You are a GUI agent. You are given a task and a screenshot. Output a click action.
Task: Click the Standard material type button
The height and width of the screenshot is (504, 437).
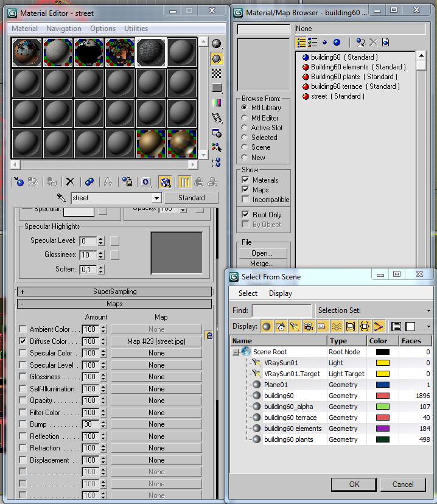pos(192,198)
